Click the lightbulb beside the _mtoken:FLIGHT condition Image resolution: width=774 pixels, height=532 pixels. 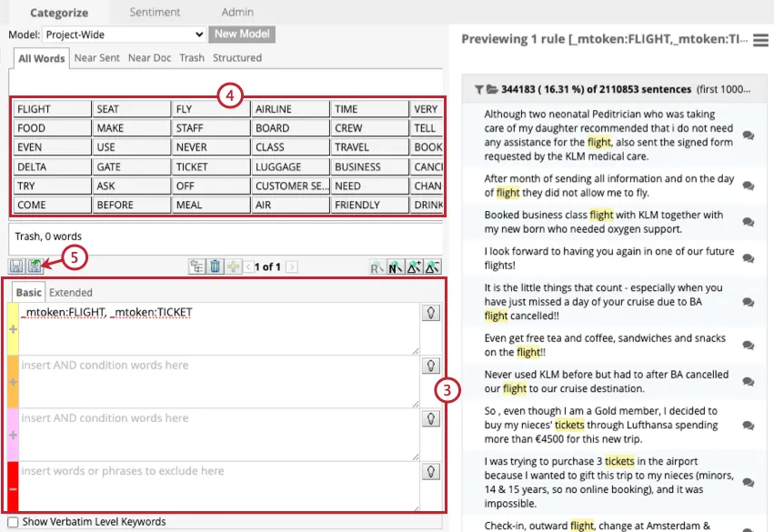point(431,312)
